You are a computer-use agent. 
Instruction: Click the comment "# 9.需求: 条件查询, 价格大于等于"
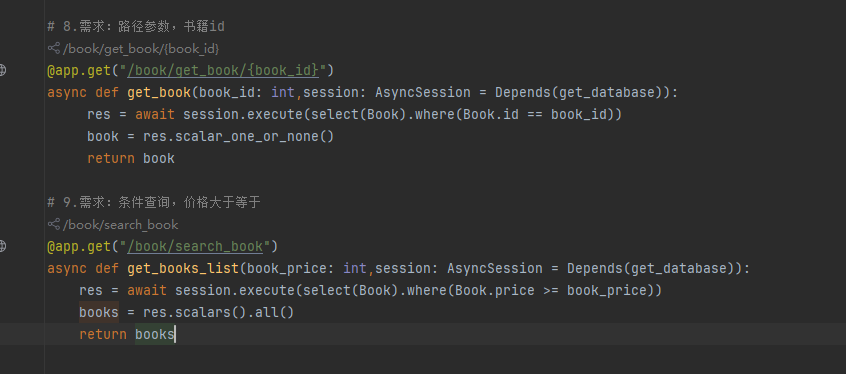pyautogui.click(x=154, y=202)
